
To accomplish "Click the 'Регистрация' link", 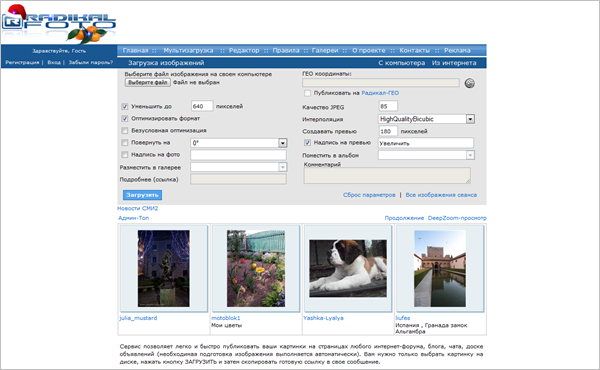I will point(22,62).
